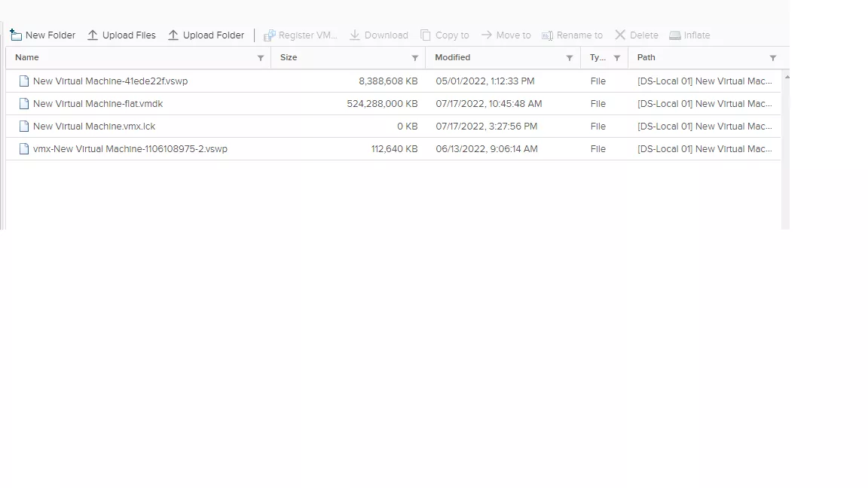Click modified date 07/17/2022, 10:45:48 AM
868x488 pixels.
(489, 104)
